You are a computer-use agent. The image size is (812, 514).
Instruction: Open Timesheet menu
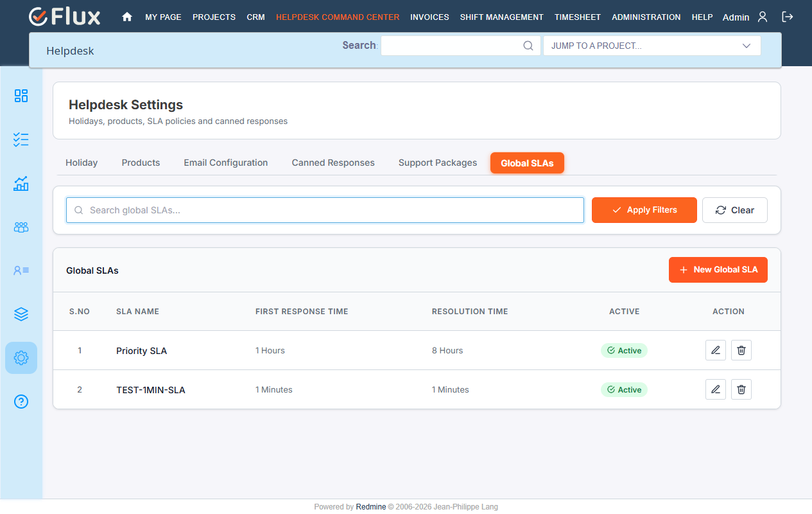578,17
